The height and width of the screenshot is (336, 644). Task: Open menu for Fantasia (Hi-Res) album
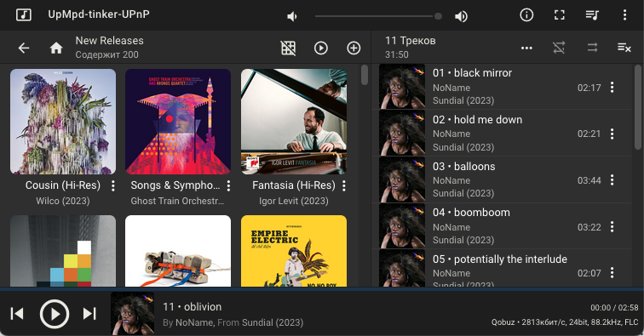pyautogui.click(x=344, y=185)
